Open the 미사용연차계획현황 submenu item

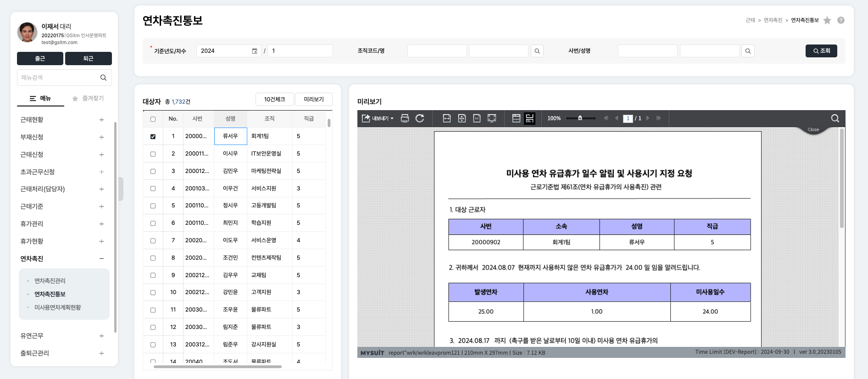click(57, 307)
